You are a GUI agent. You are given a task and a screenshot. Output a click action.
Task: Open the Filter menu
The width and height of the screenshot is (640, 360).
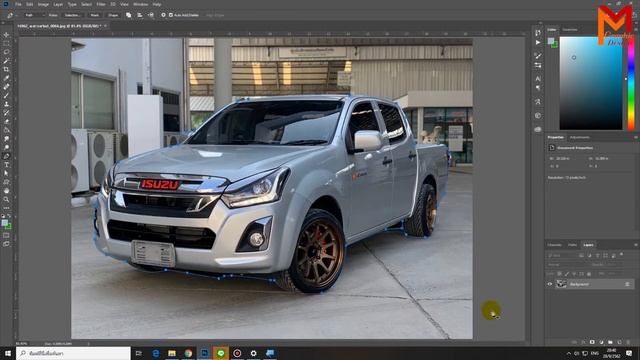[101, 4]
